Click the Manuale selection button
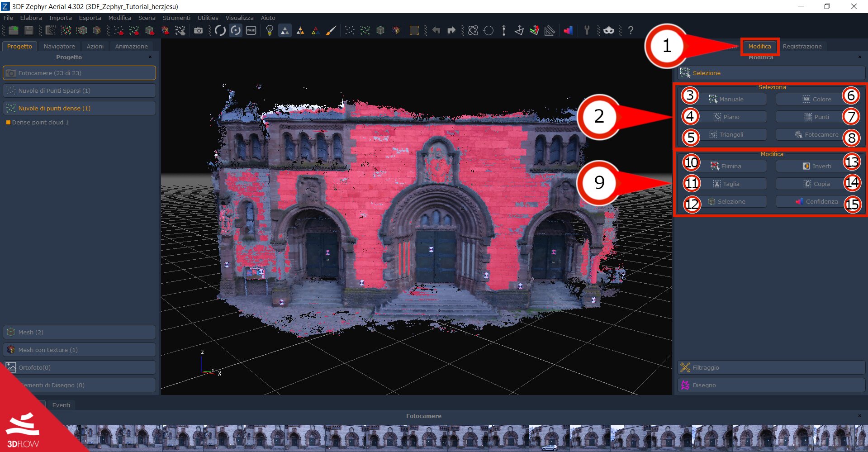 (726, 99)
